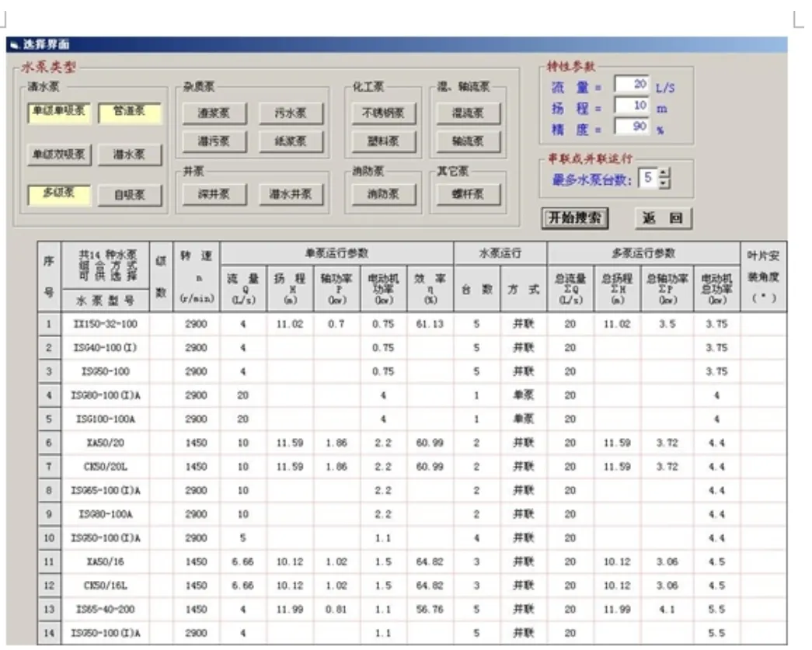Select the 潜污泵 pump type
The image size is (812, 650).
click(x=214, y=141)
